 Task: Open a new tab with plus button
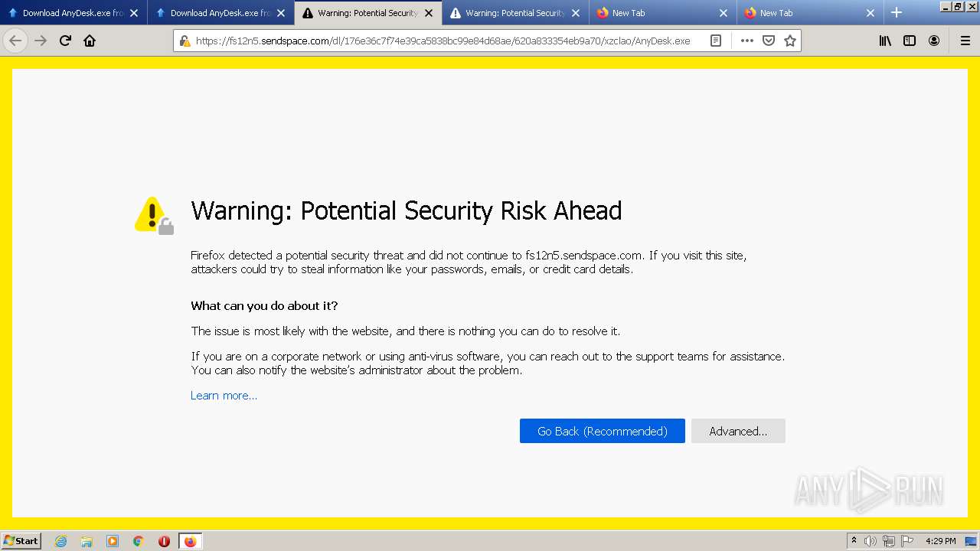pos(897,12)
